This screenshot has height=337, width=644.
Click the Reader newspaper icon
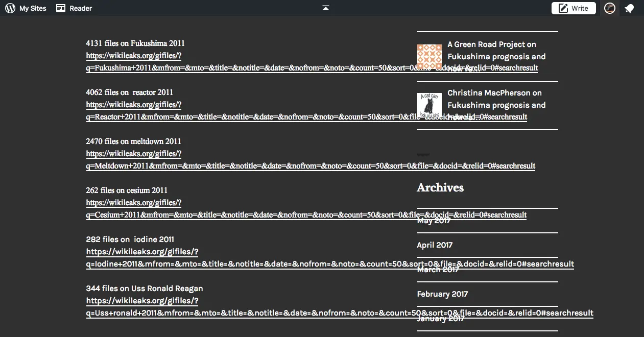61,8
